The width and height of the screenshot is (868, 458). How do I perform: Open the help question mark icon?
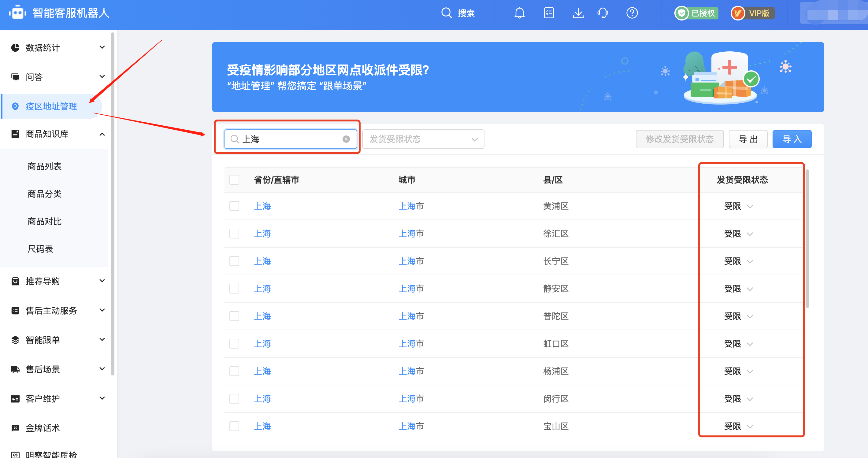click(632, 13)
